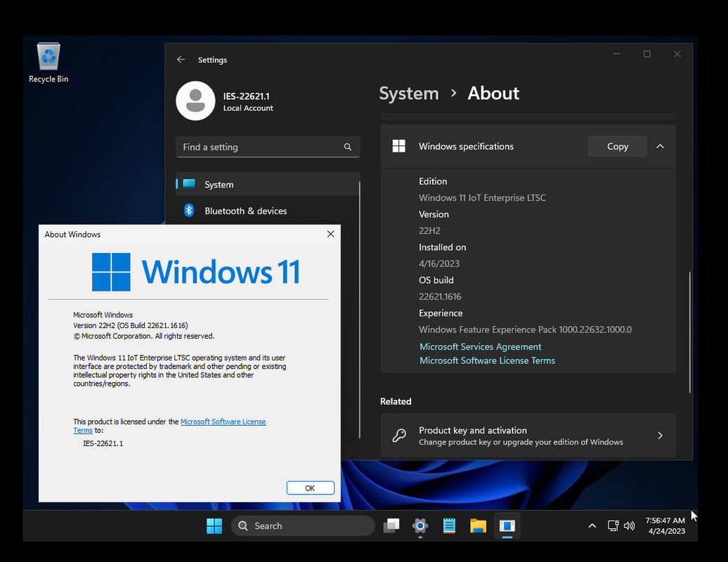Open Bluetooth & devices in the sidebar
Screen dimensions: 728x562
(x=268, y=211)
